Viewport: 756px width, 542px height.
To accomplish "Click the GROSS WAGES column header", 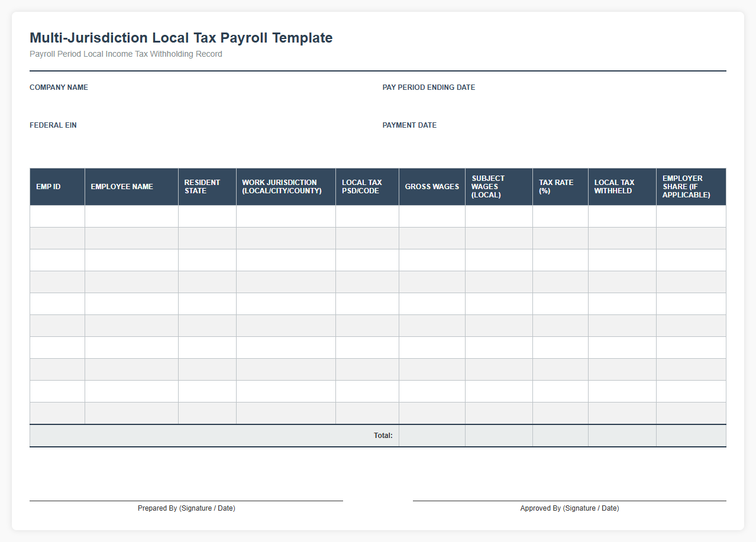I will (432, 187).
